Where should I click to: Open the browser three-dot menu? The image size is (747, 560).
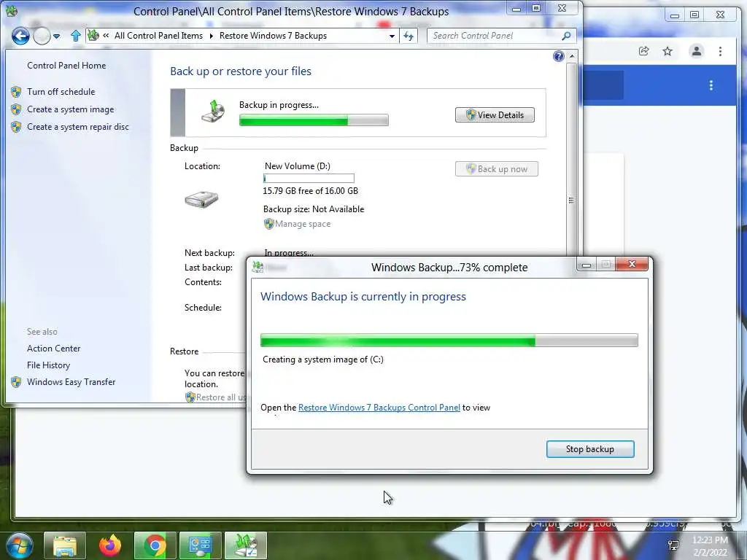(720, 51)
